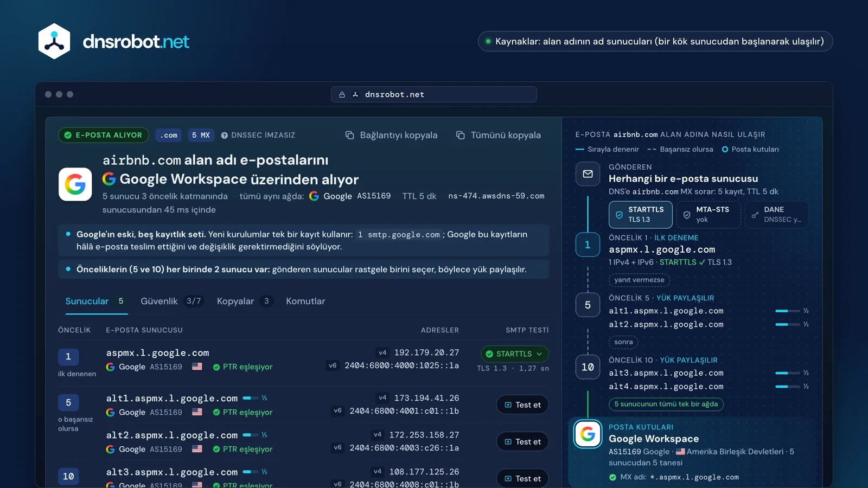This screenshot has height=488, width=868.
Task: Click Bağlantıyı kopyala button
Action: (392, 135)
